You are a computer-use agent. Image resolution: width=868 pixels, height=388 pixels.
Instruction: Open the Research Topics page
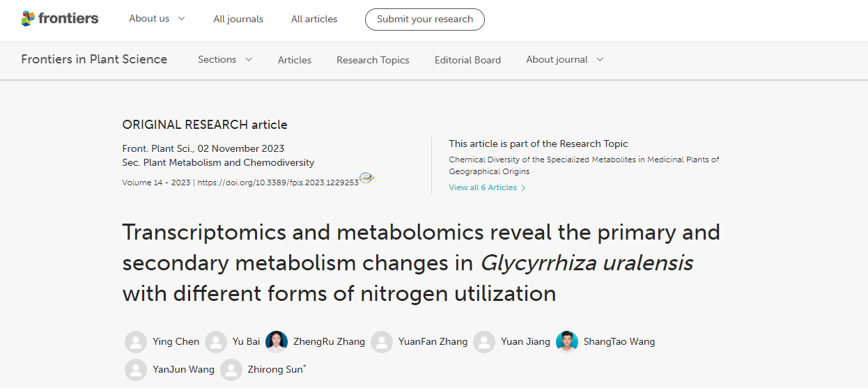tap(373, 60)
